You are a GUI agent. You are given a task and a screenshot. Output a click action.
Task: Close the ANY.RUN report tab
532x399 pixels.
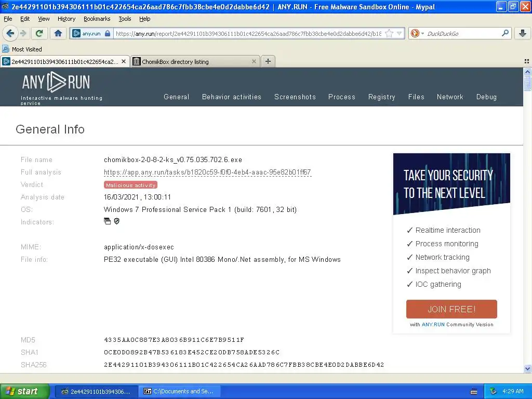click(x=124, y=61)
